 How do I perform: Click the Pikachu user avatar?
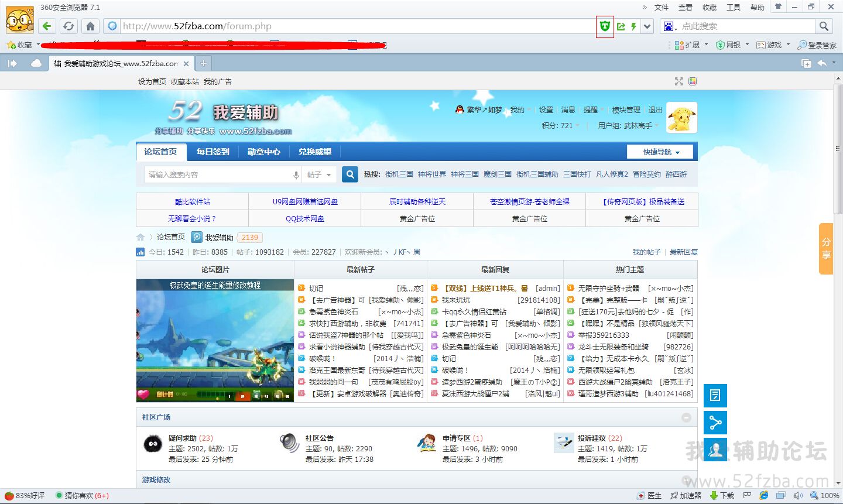tap(682, 117)
